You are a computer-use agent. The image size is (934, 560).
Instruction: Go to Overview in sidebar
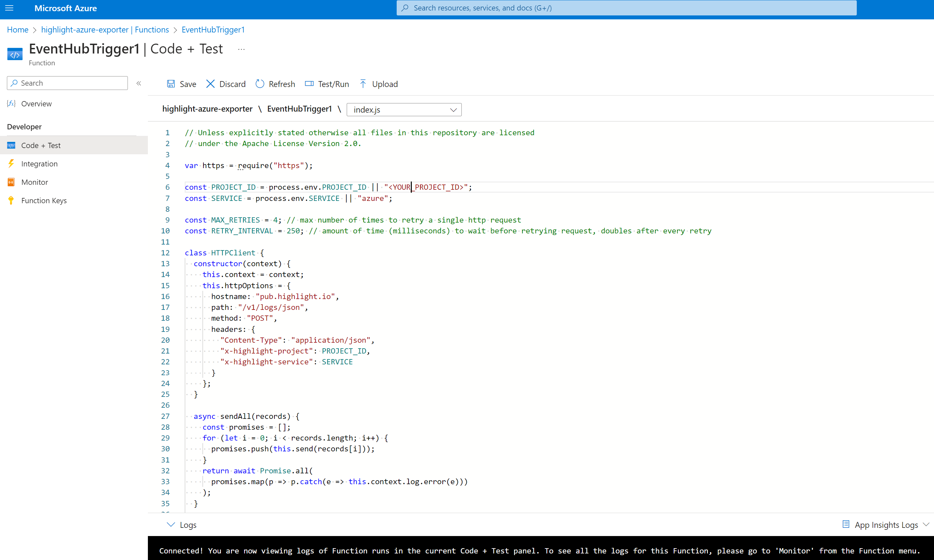click(36, 104)
